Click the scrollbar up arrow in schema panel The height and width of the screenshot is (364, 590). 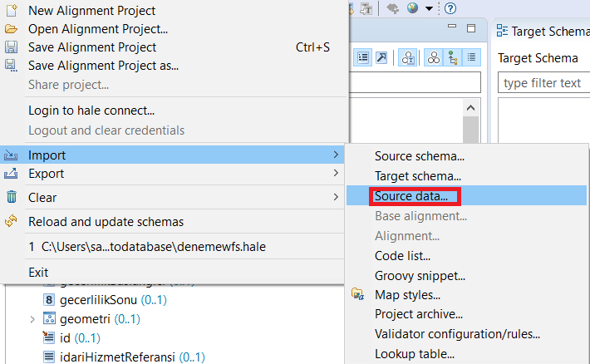pyautogui.click(x=470, y=108)
